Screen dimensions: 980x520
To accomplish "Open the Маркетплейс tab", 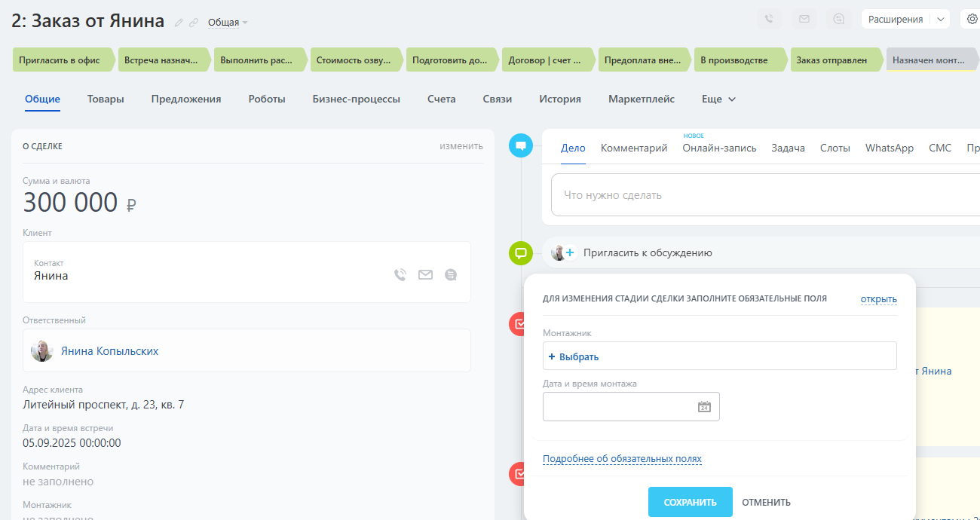I will click(x=642, y=99).
